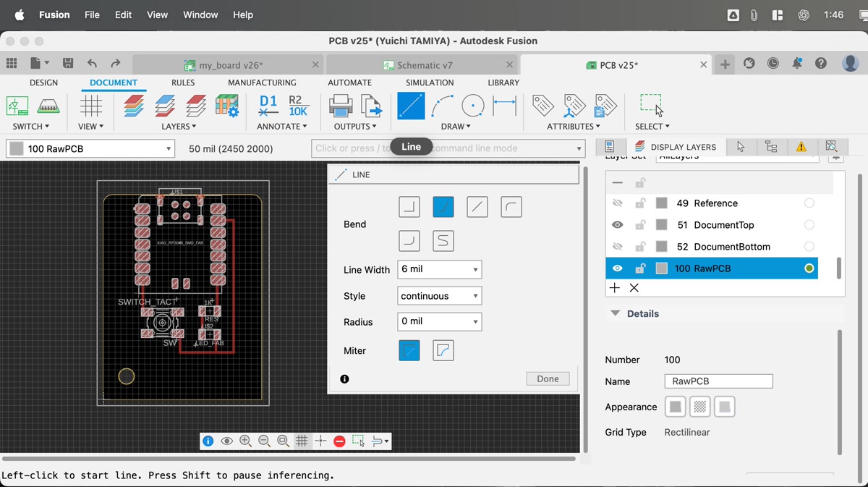
Task: Toggle visibility of 51 DocumentTop layer
Action: 617,225
